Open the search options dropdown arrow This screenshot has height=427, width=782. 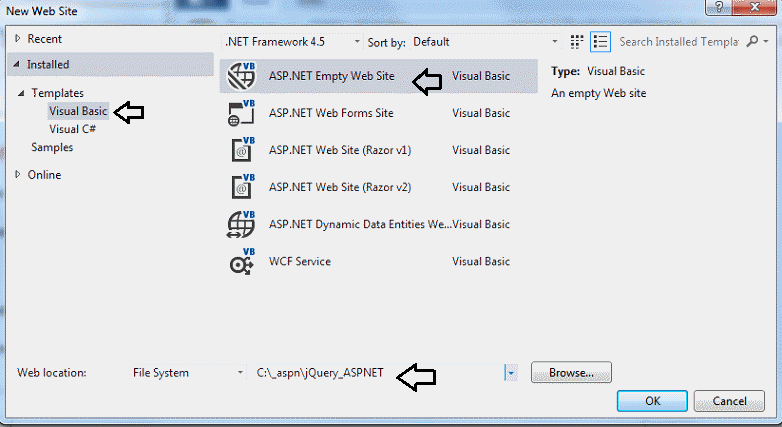766,41
